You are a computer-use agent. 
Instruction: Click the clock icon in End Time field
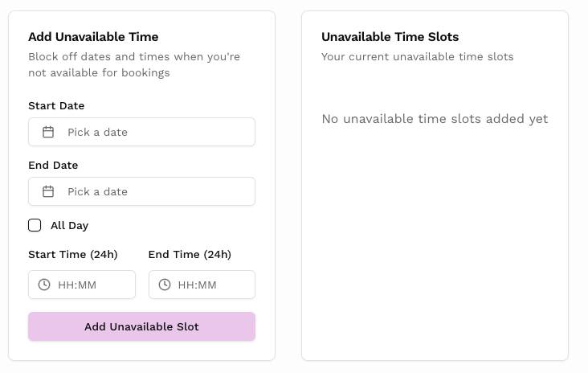click(x=165, y=285)
